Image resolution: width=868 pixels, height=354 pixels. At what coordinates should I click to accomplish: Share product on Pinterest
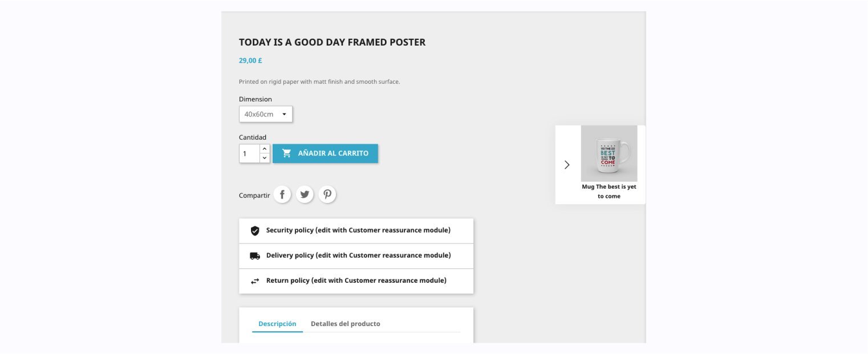pyautogui.click(x=327, y=195)
